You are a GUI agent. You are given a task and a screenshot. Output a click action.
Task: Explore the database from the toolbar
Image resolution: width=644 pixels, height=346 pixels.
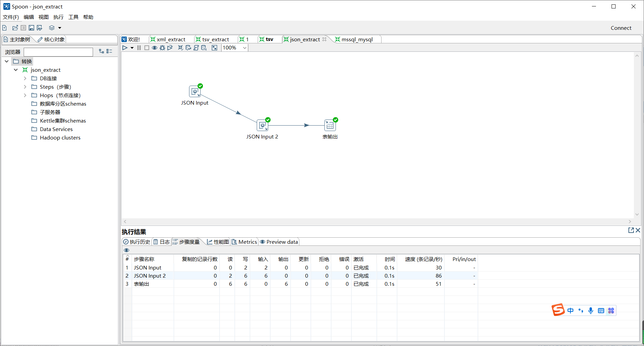[204, 48]
